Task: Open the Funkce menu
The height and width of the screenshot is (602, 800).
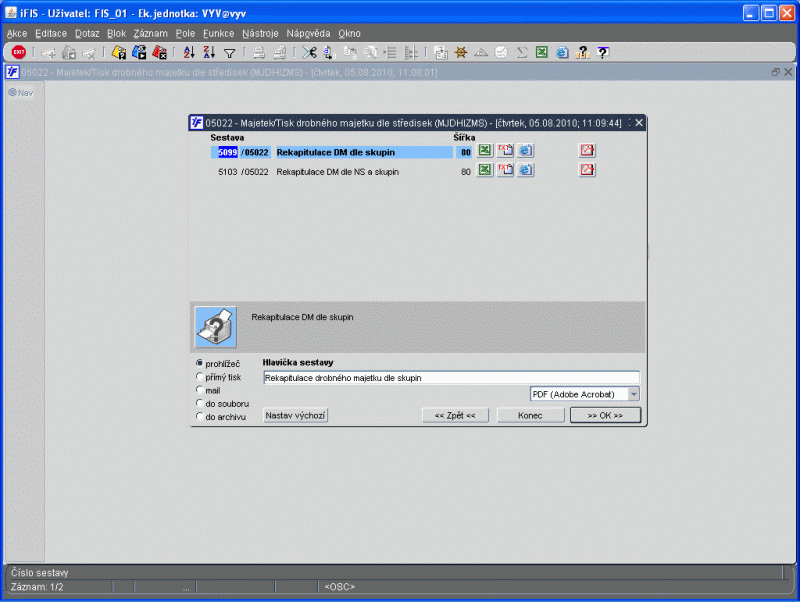Action: [x=218, y=33]
